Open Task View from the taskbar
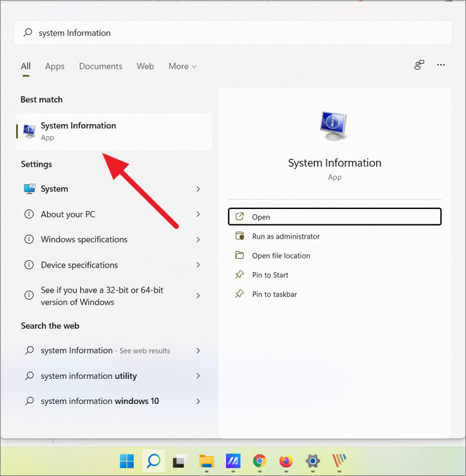 (x=180, y=461)
